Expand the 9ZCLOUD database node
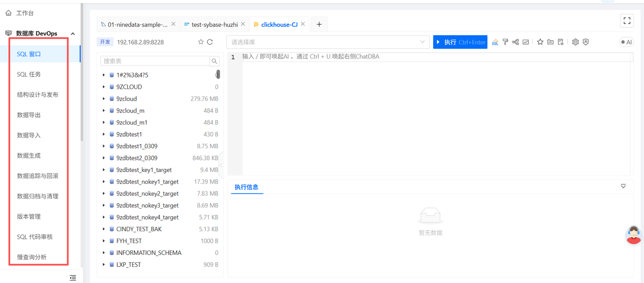This screenshot has width=644, height=283. point(104,87)
